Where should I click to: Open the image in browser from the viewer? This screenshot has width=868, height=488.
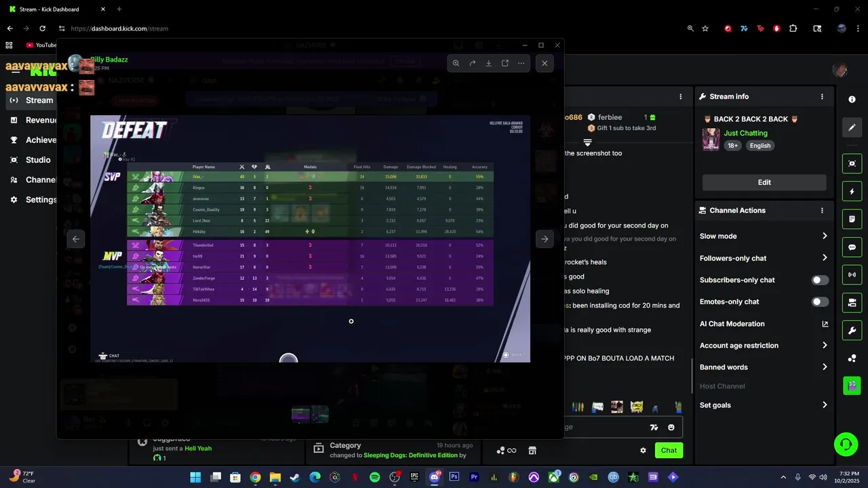tap(505, 63)
